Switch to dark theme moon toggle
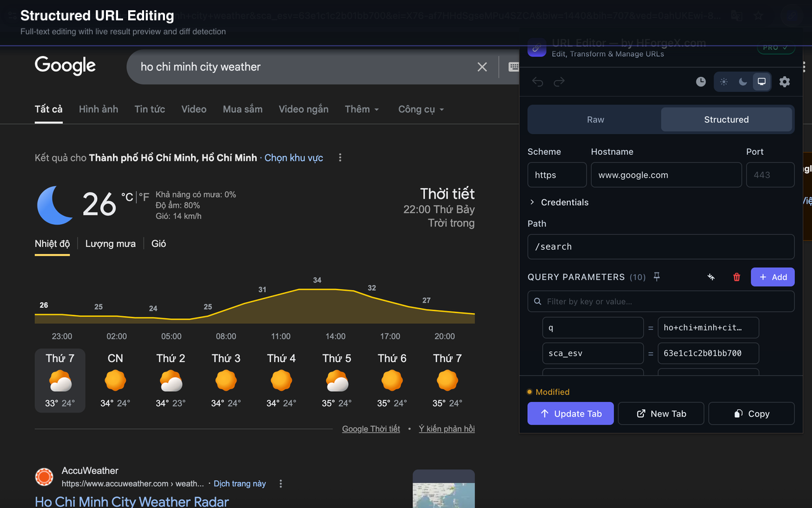 pos(743,82)
